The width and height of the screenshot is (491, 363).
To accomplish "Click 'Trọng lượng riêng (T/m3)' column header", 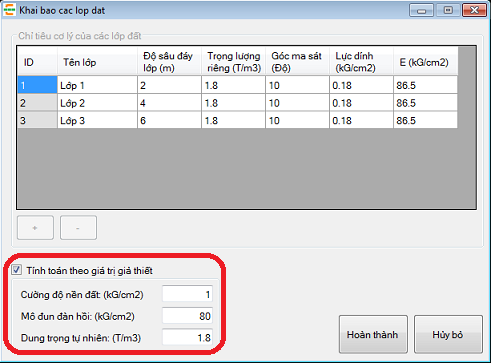I will (x=233, y=61).
